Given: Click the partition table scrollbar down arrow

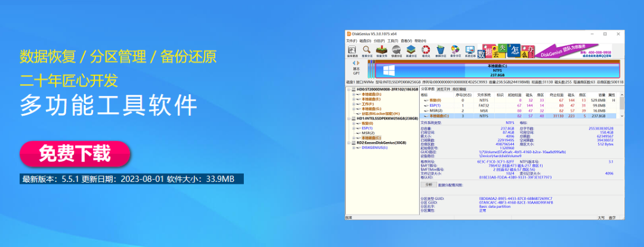Looking at the screenshot, I should pyautogui.click(x=621, y=116).
